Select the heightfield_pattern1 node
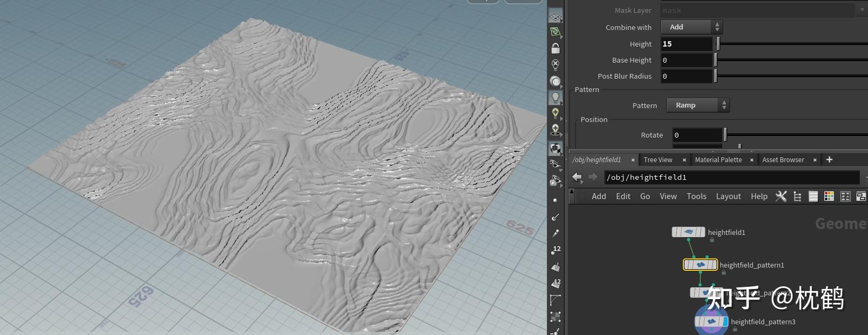The image size is (868, 335). click(700, 265)
